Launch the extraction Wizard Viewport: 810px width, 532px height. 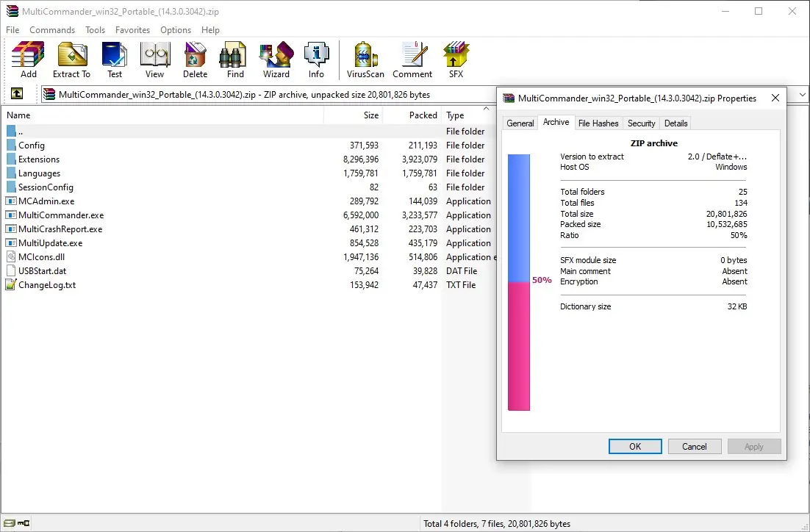[276, 59]
